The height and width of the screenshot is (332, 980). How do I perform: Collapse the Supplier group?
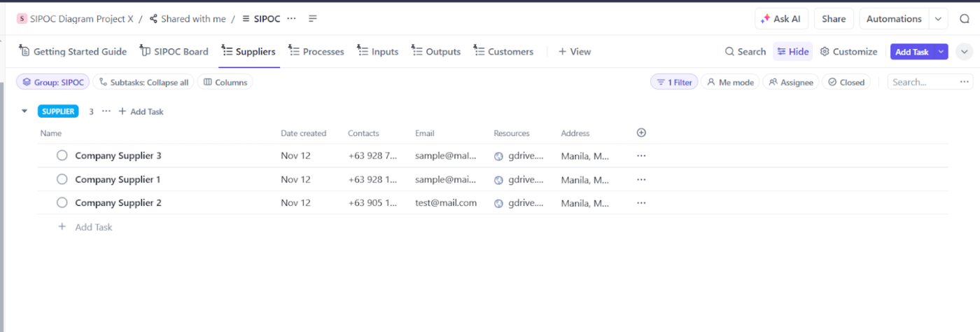pyautogui.click(x=24, y=111)
